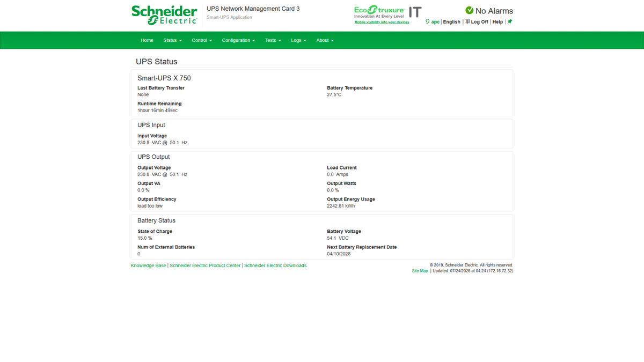The height and width of the screenshot is (362, 644).
Task: Click the Battery Status section heading
Action: coord(156,220)
